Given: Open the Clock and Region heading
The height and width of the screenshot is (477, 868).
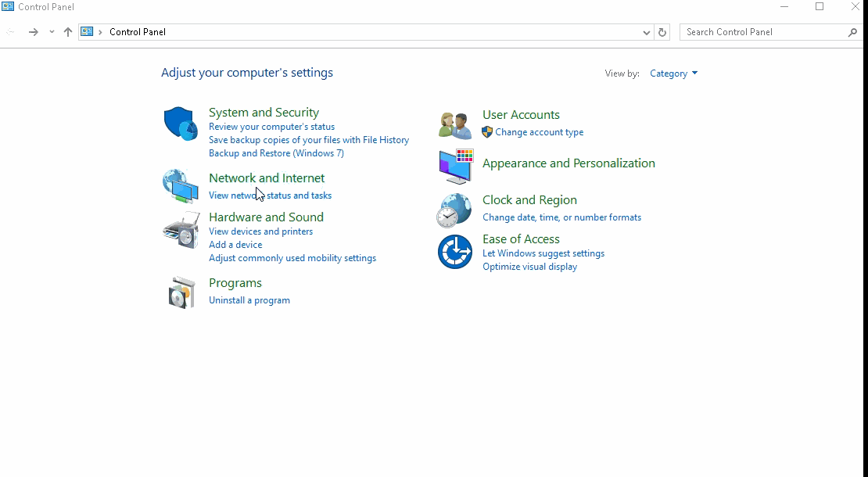Looking at the screenshot, I should (x=529, y=199).
